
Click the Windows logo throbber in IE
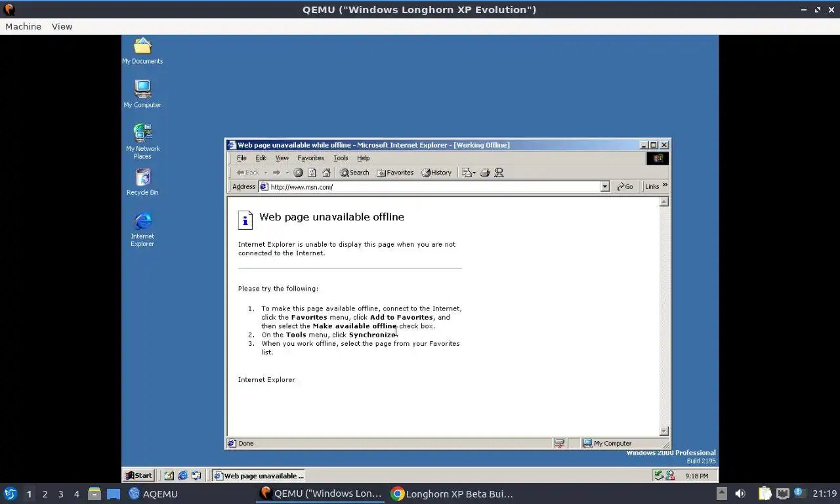coord(658,158)
